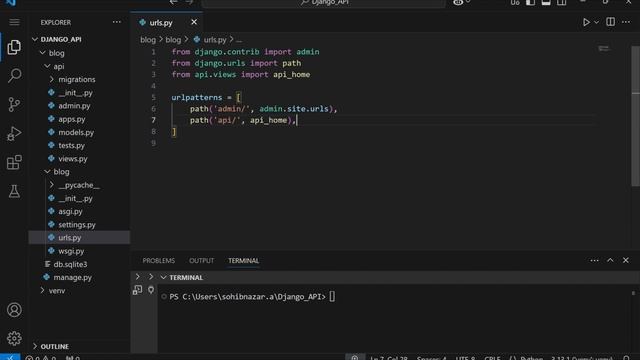The width and height of the screenshot is (640, 360).
Task: Switch to the OUTPUT panel tab
Action: tap(201, 260)
